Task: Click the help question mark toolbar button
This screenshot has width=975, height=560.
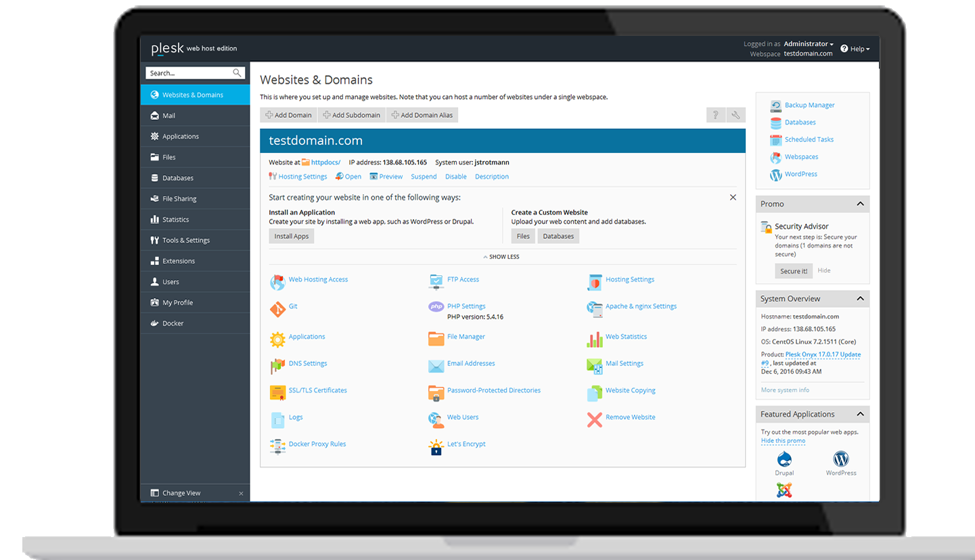Action: 715,115
